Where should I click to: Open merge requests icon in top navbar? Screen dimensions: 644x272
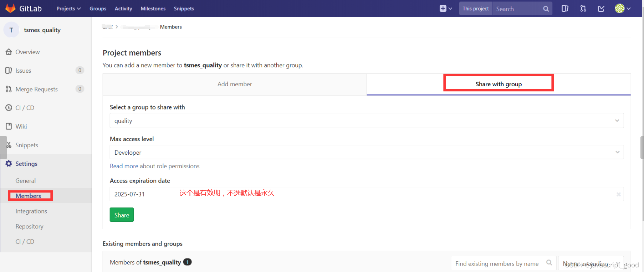click(x=583, y=9)
